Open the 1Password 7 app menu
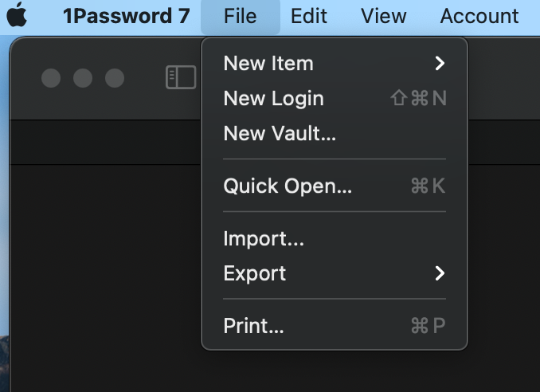Image resolution: width=540 pixels, height=392 pixels. pyautogui.click(x=126, y=15)
